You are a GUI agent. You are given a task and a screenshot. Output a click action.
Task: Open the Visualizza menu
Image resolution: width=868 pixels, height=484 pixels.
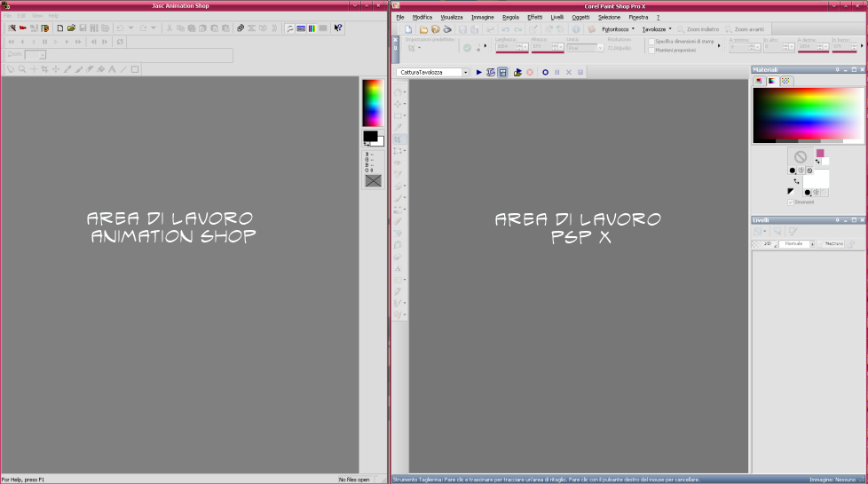[452, 17]
